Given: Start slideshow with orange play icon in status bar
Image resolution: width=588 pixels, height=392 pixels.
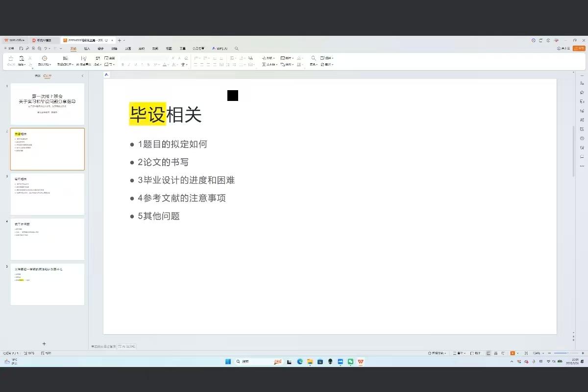Looking at the screenshot, I should tap(513, 353).
